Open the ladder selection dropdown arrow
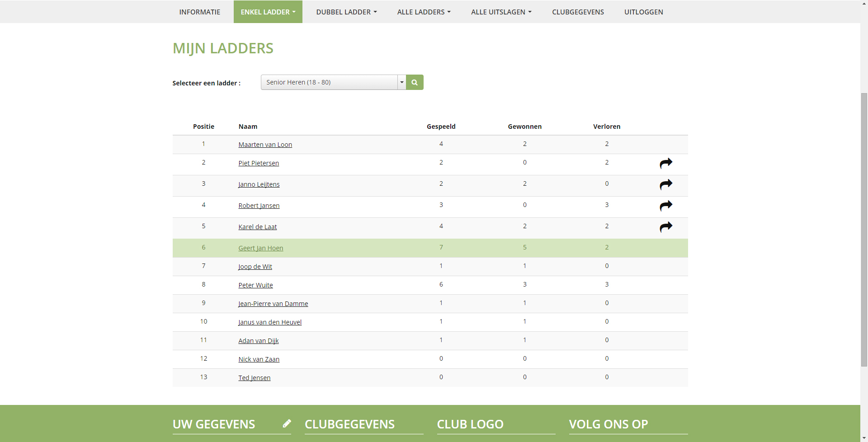Screen dimensions: 868x442 [401, 82]
